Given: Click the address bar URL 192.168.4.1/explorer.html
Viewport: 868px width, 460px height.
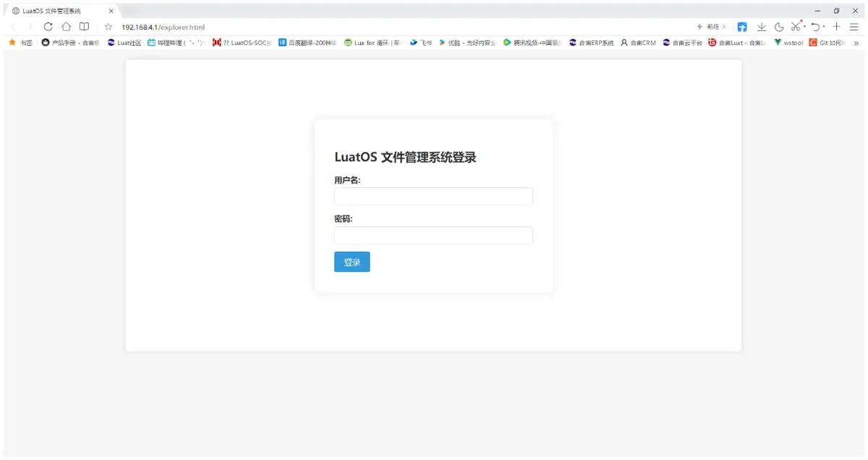Looking at the screenshot, I should pyautogui.click(x=163, y=27).
